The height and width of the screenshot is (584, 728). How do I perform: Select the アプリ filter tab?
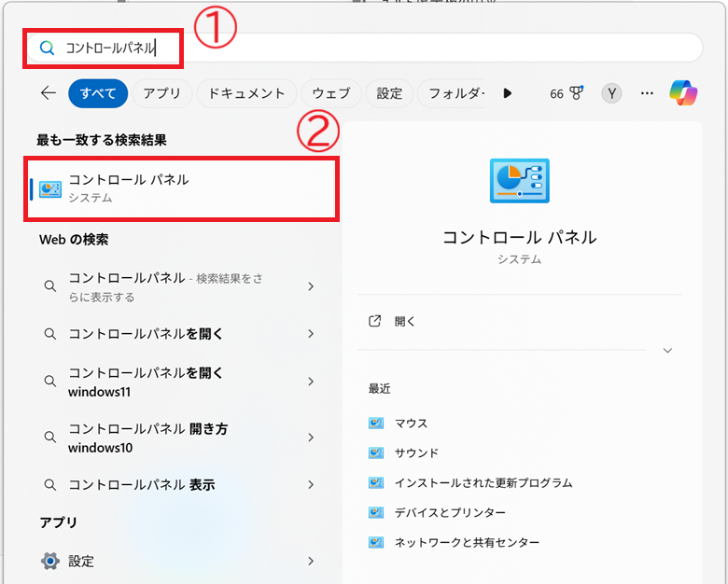click(161, 93)
